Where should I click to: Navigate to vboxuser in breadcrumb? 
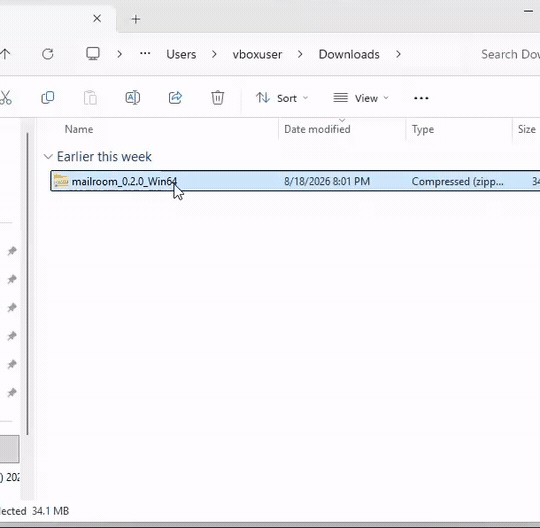257,54
